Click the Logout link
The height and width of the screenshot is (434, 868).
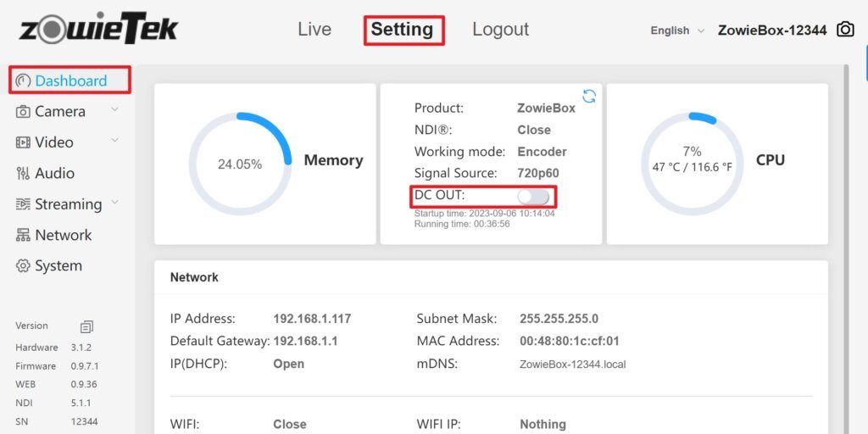500,30
